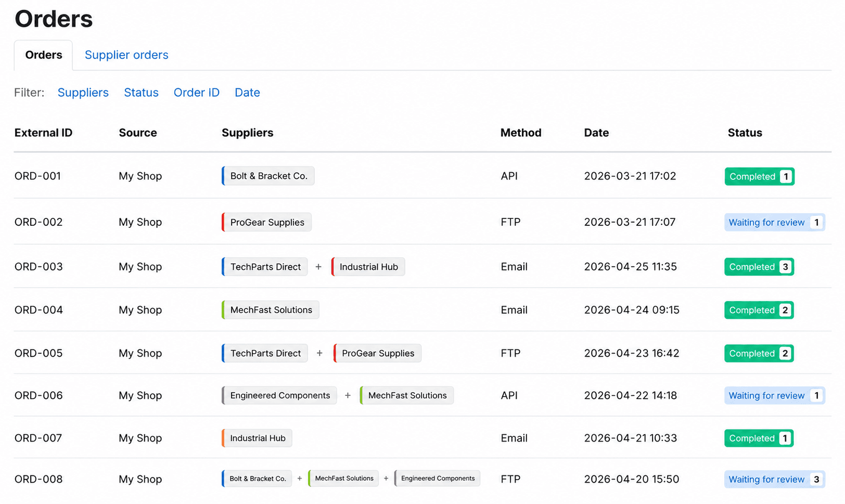Open the Order ID filter
This screenshot has width=845, height=504.
pyautogui.click(x=197, y=93)
